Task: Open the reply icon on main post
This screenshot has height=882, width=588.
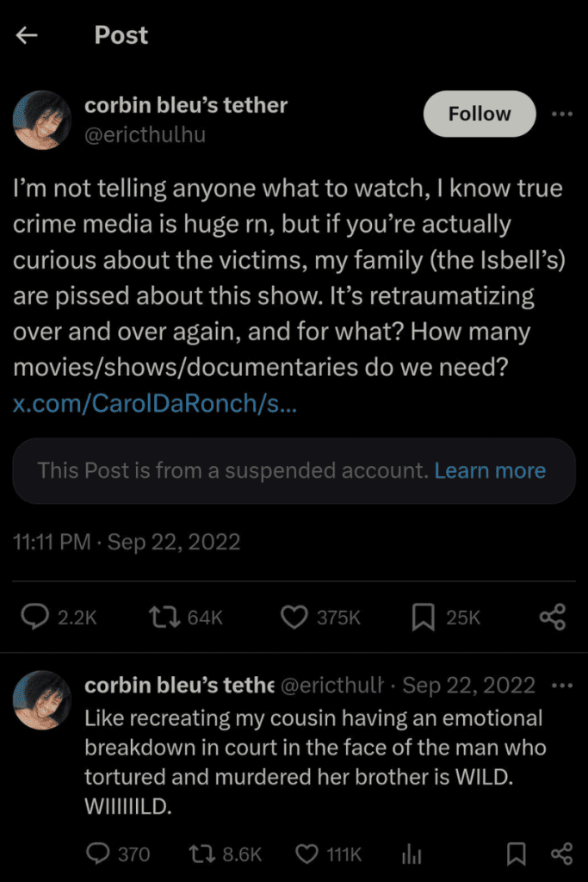Action: [34, 616]
